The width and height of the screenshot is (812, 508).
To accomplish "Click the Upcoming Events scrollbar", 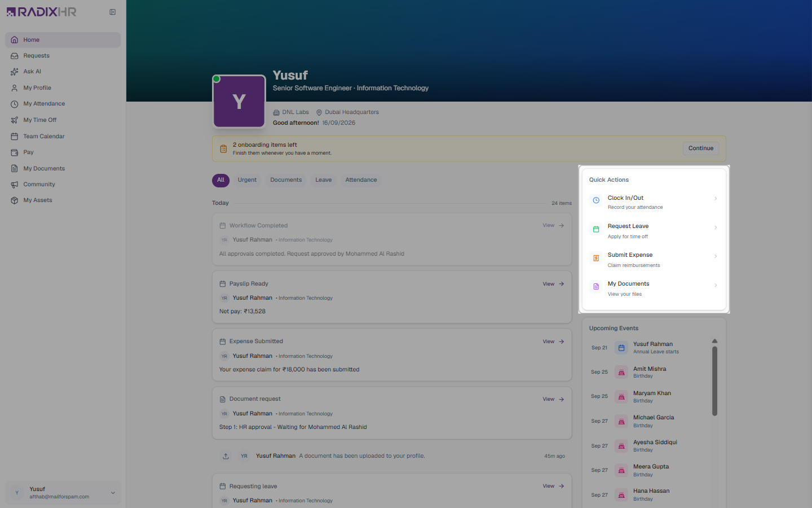I will [714, 381].
